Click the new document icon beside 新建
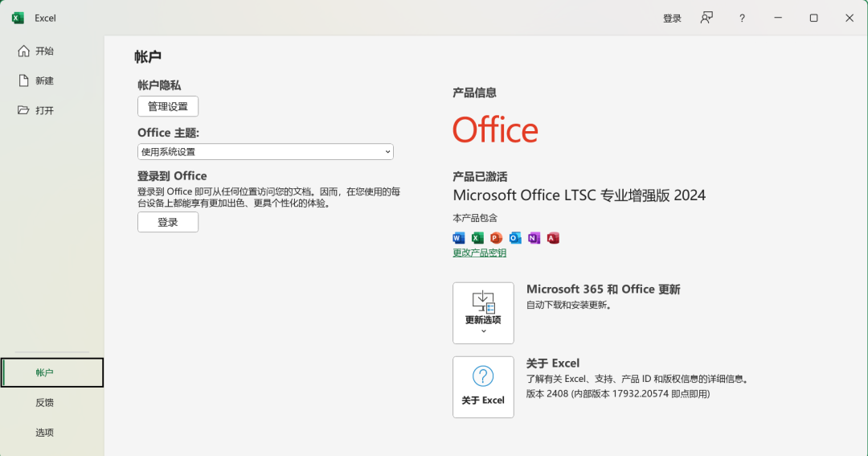 click(x=23, y=80)
